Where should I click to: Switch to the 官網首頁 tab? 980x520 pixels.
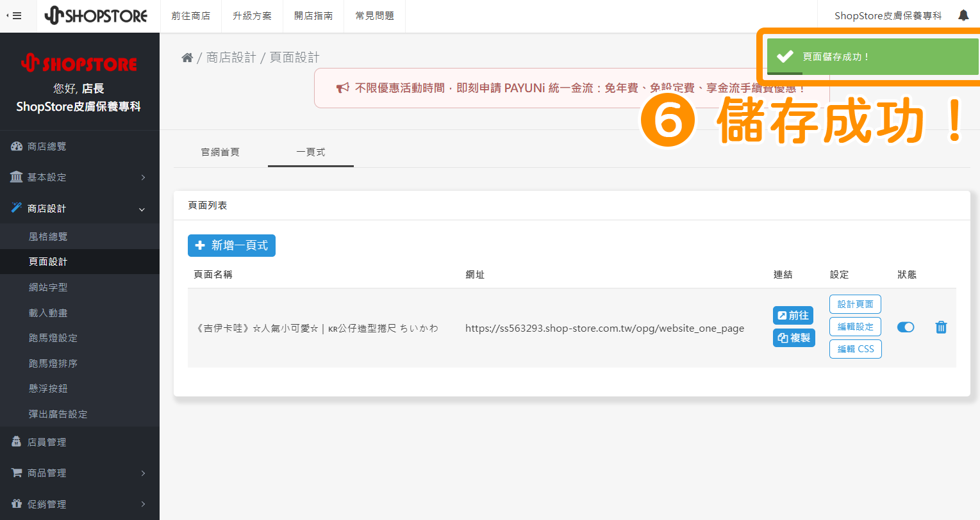pos(220,152)
